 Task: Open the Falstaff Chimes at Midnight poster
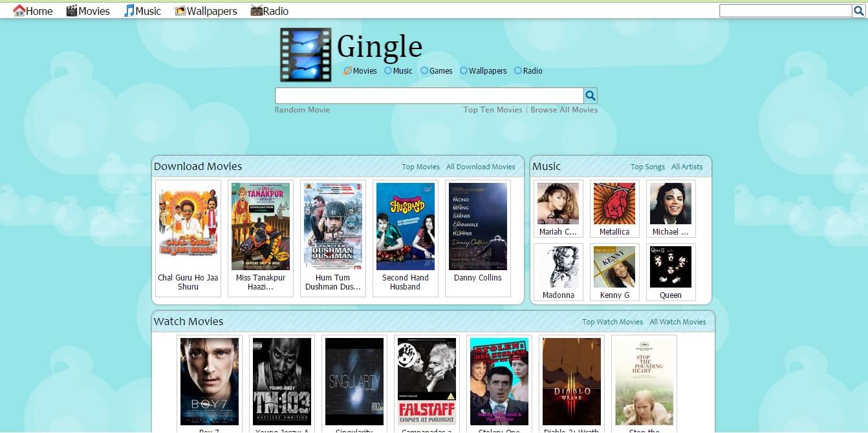point(427,381)
